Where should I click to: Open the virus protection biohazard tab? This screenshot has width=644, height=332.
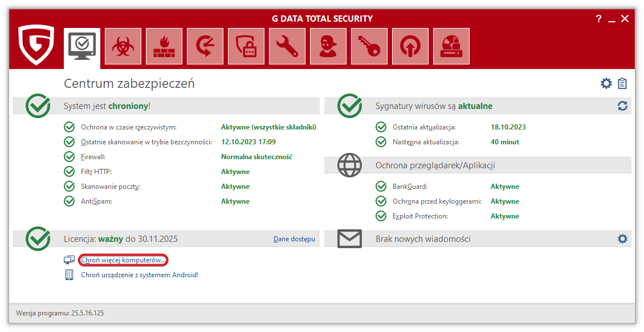click(x=123, y=46)
